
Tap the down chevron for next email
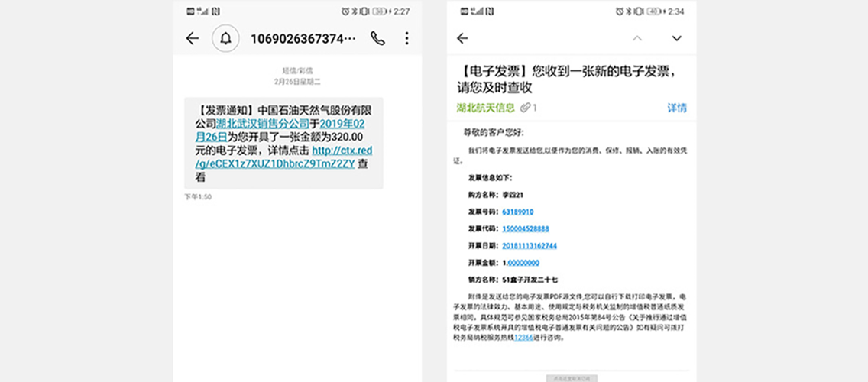[676, 38]
